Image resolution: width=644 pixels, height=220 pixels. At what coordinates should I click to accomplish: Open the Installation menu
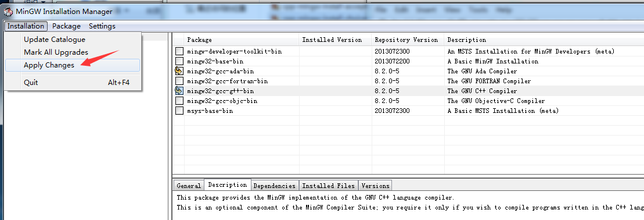[26, 26]
